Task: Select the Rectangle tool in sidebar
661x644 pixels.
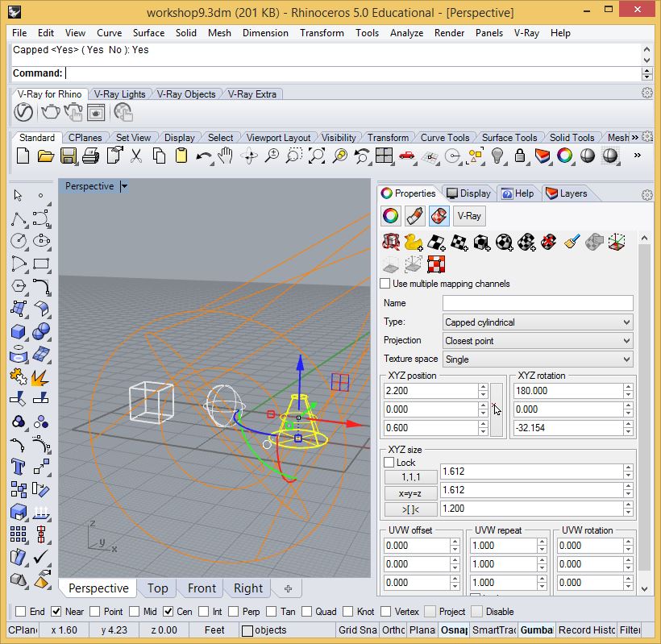Action: pos(41,264)
